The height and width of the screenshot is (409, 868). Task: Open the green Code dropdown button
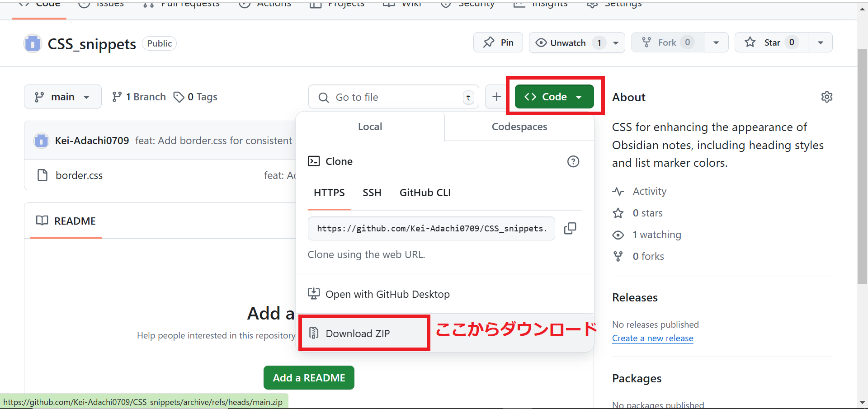[x=554, y=97]
